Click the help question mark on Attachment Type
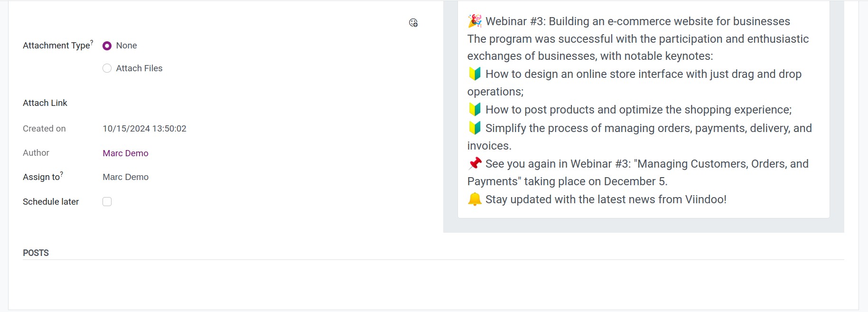The image size is (868, 312). pos(92,42)
